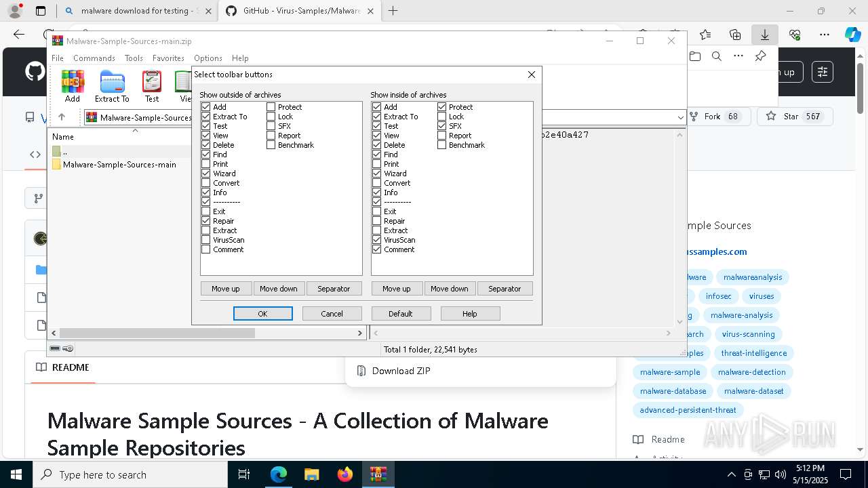Open Edge downloads icon in toolbar
This screenshot has width=868, height=488.
coord(765,35)
